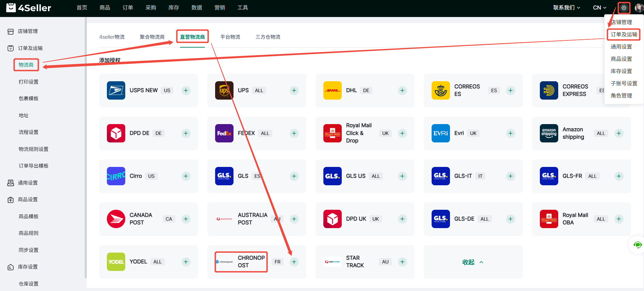This screenshot has height=291, width=644.
Task: Click plus on GLS US card
Action: [402, 176]
